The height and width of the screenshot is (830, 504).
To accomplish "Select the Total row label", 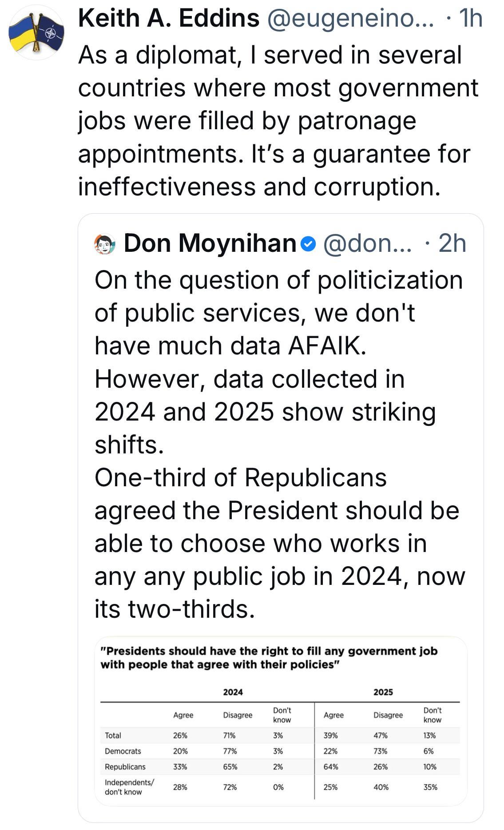I will click(x=113, y=735).
